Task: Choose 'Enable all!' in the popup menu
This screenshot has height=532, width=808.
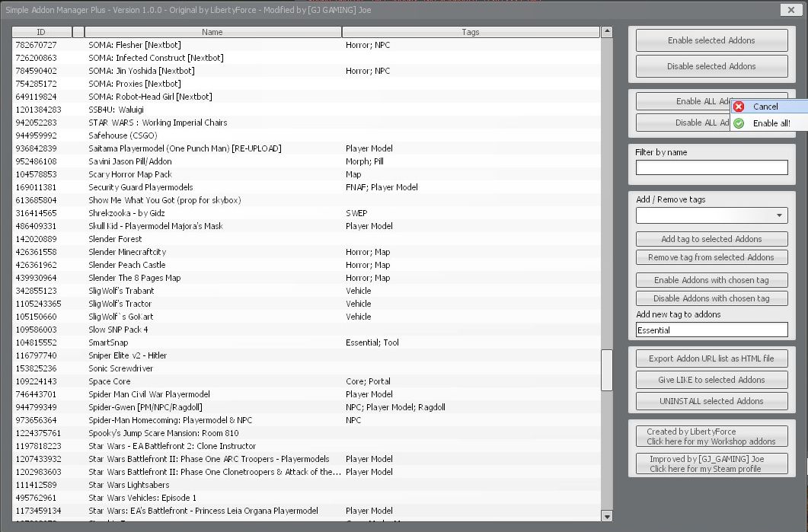Action: pos(769,123)
